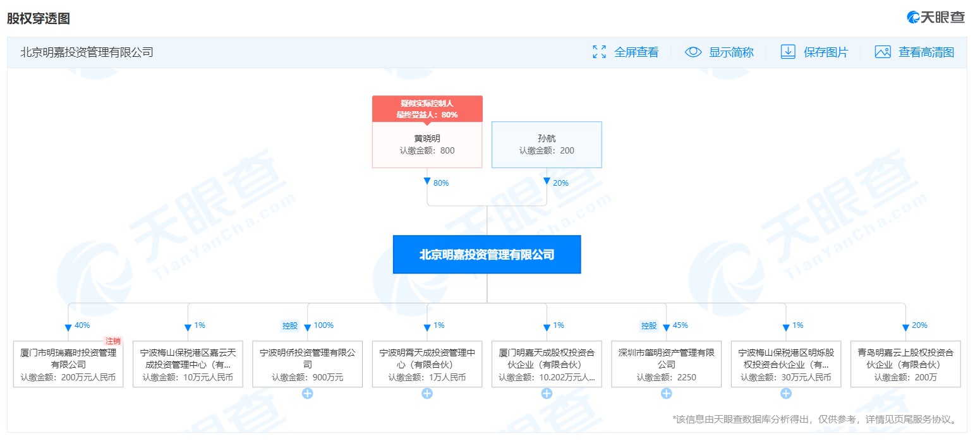Expand 宁波梅山保税港区明烁 plus button
The image size is (980, 441).
(x=785, y=394)
